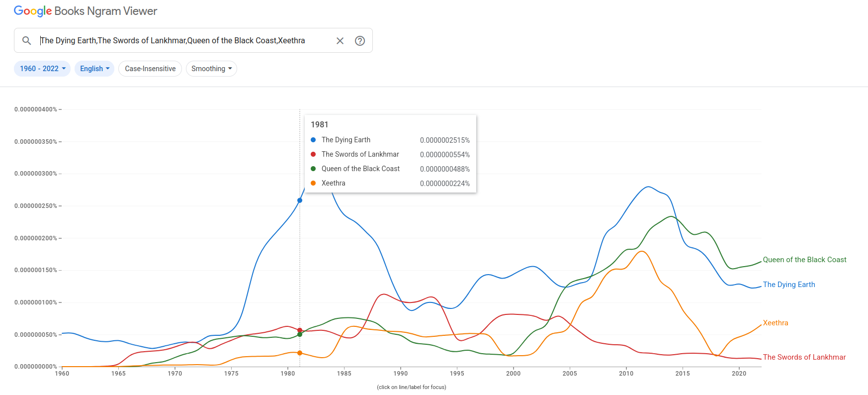This screenshot has height=395, width=868.
Task: Open the English corpus dropdown
Action: pyautogui.click(x=94, y=69)
